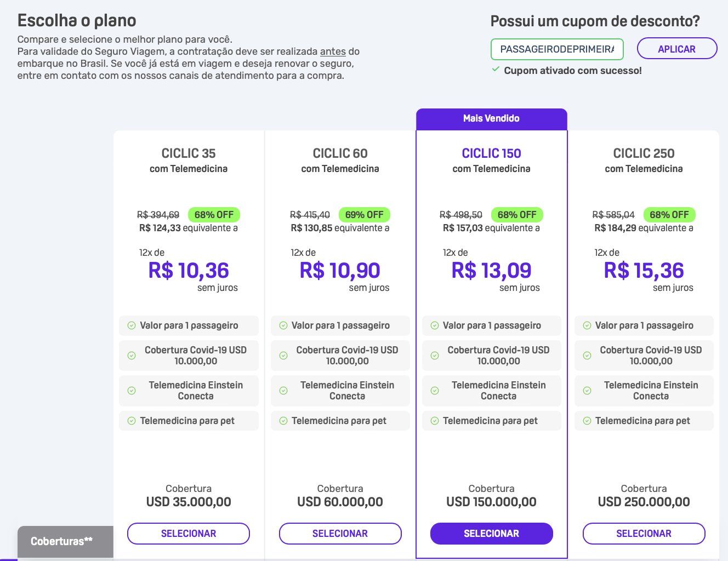Click check icon by CICLIC 250 Telemedicina Einstein Conecta
Image resolution: width=728 pixels, height=561 pixels.
tap(587, 391)
